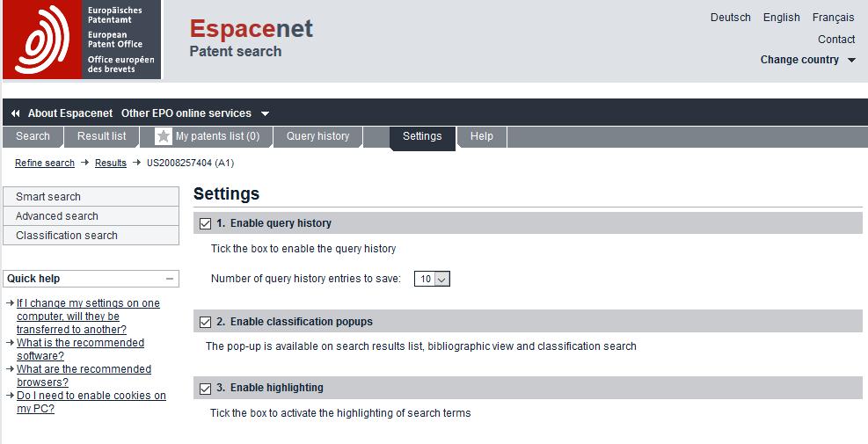Open the Result list tab
Viewport: 868px width, 444px height.
click(101, 136)
